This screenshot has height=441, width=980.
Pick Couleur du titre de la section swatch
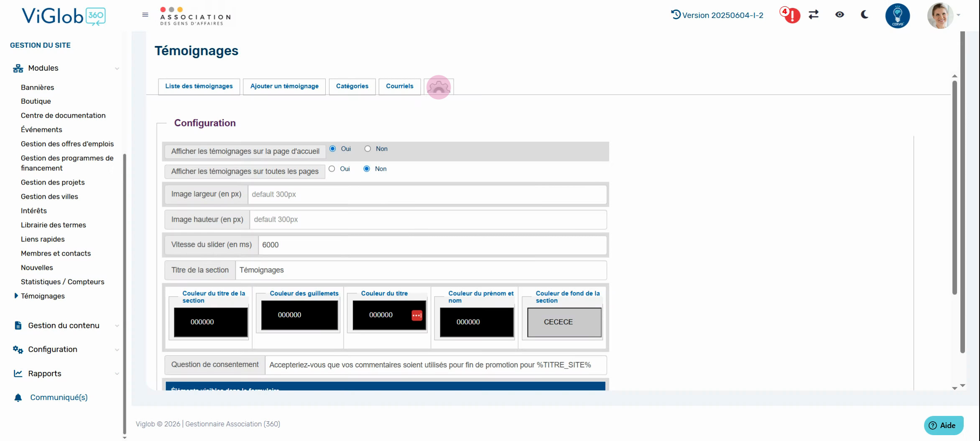211,322
